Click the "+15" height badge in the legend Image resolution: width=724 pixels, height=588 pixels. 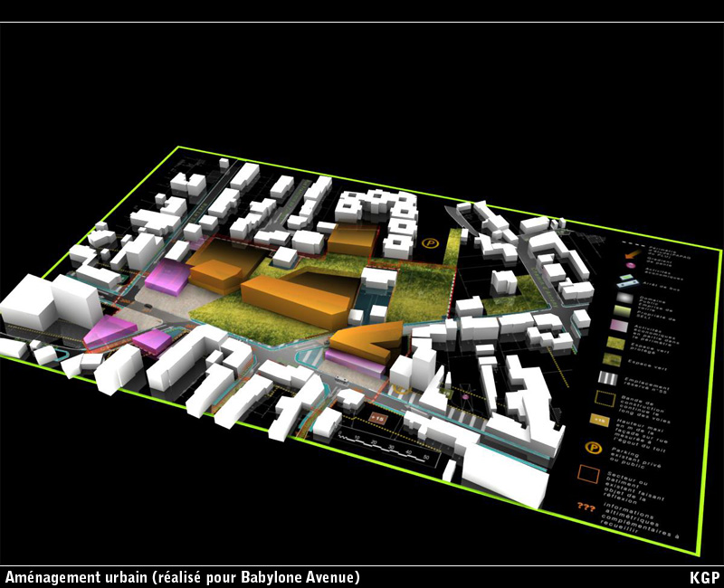598,420
